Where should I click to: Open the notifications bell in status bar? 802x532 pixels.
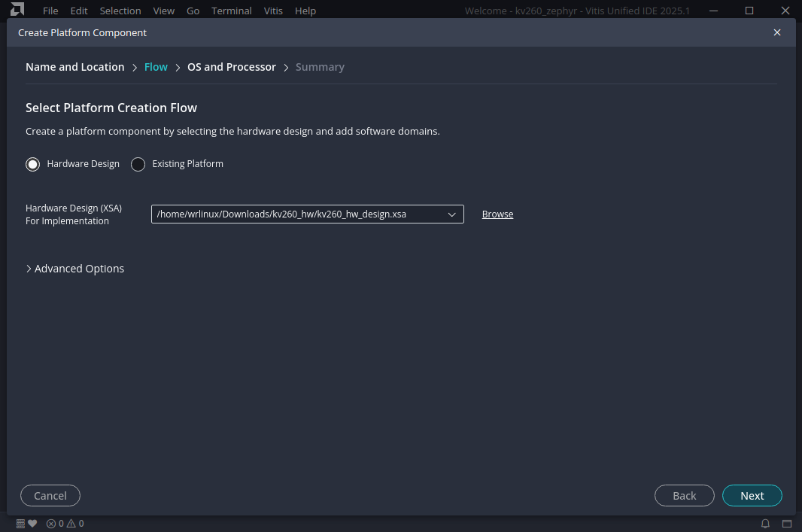click(766, 524)
